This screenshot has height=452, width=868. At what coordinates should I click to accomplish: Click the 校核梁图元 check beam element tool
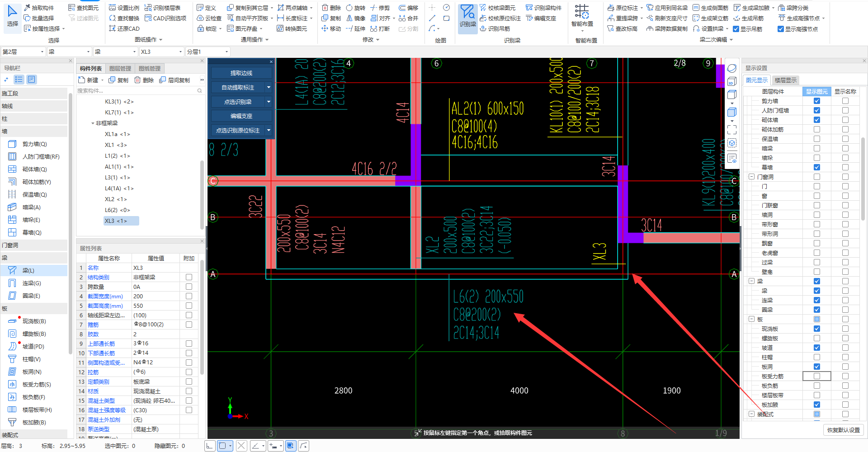[497, 8]
